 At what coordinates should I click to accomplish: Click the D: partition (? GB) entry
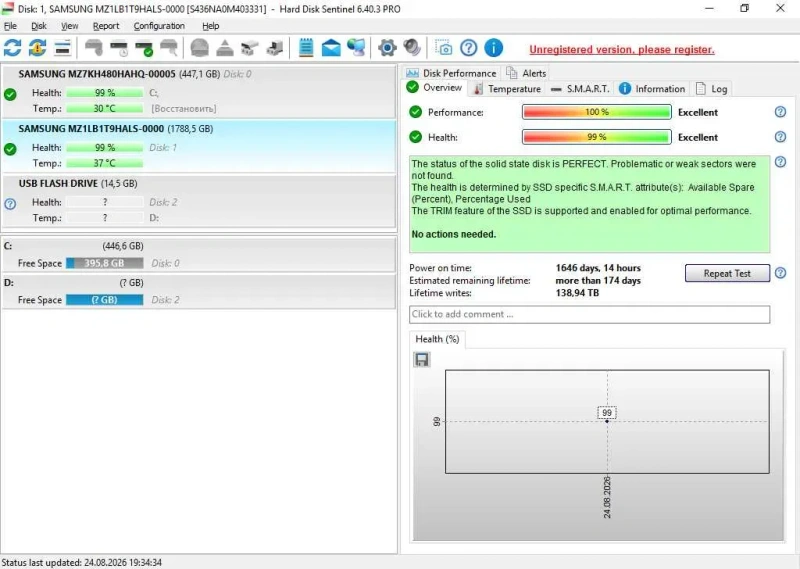pos(199,291)
